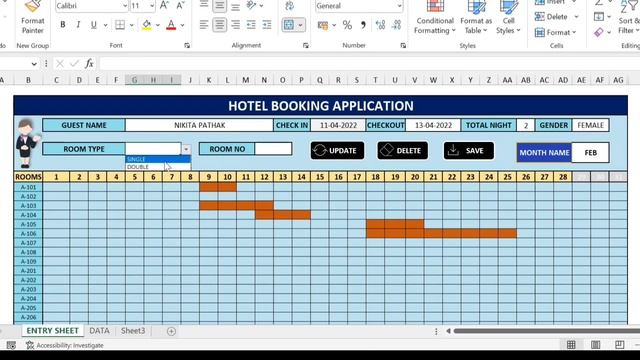The height and width of the screenshot is (360, 640).
Task: Open the Conditional Formatting menu
Action: tap(435, 18)
